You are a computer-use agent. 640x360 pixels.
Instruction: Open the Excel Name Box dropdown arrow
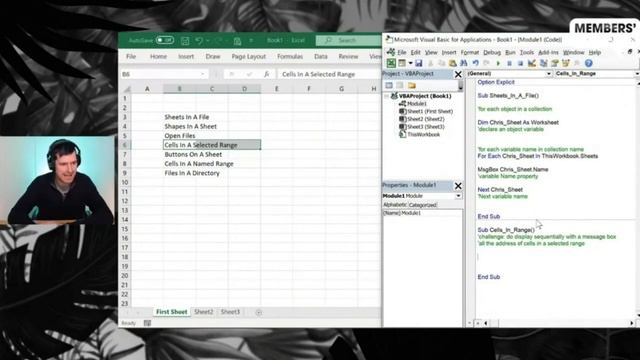click(202, 74)
